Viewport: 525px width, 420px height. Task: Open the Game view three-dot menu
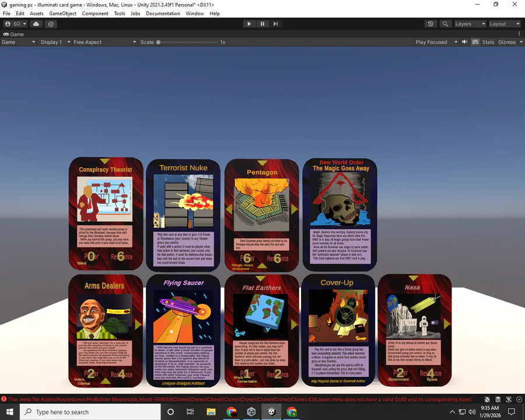pos(519,34)
